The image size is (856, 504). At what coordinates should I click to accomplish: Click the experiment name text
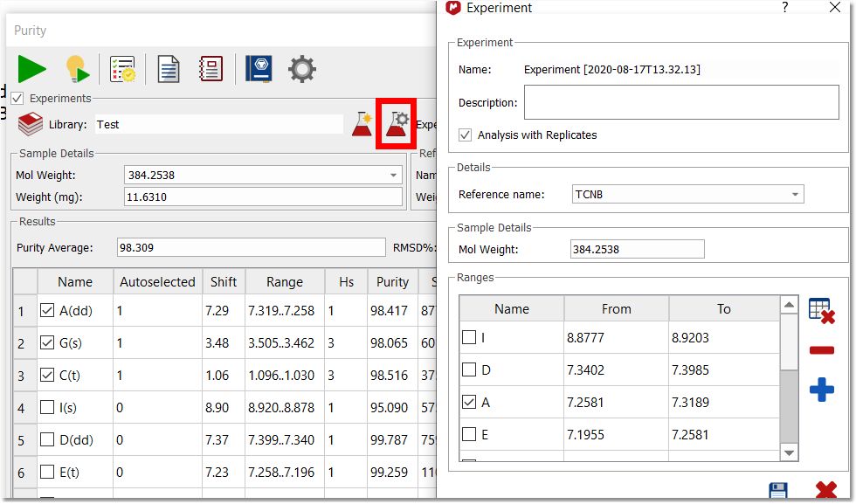[612, 69]
